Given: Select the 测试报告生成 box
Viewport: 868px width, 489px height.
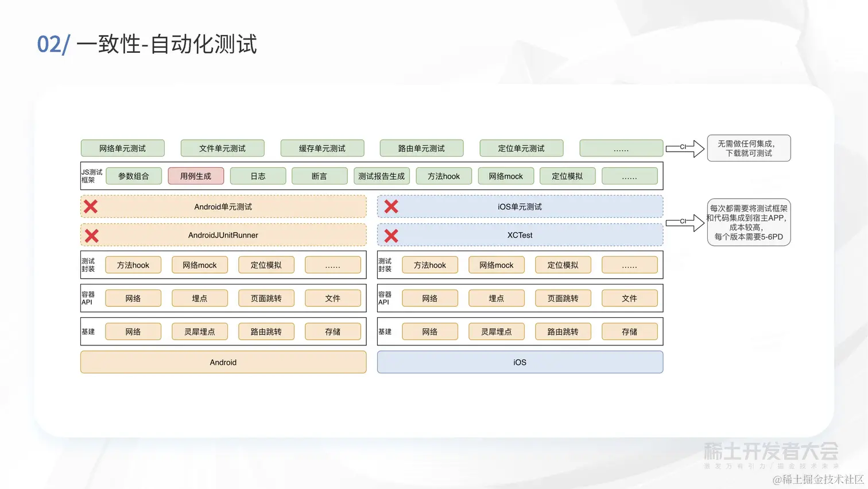Looking at the screenshot, I should tap(382, 176).
